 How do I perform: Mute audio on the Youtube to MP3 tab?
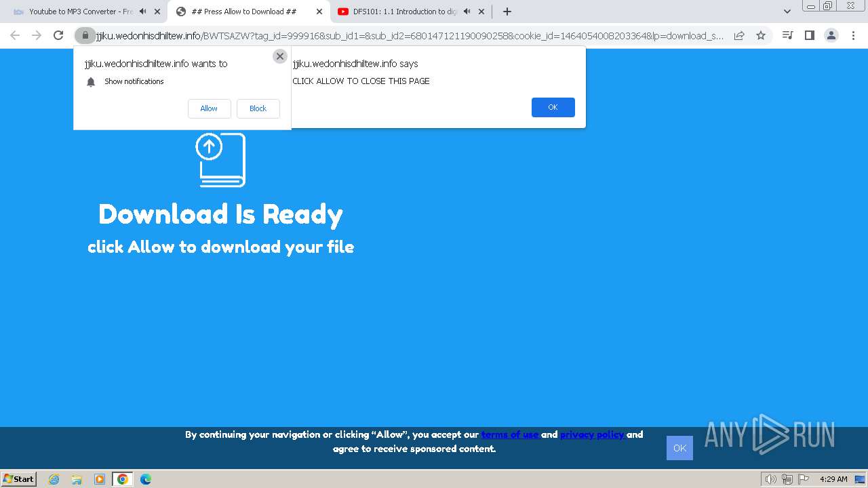coord(143,12)
